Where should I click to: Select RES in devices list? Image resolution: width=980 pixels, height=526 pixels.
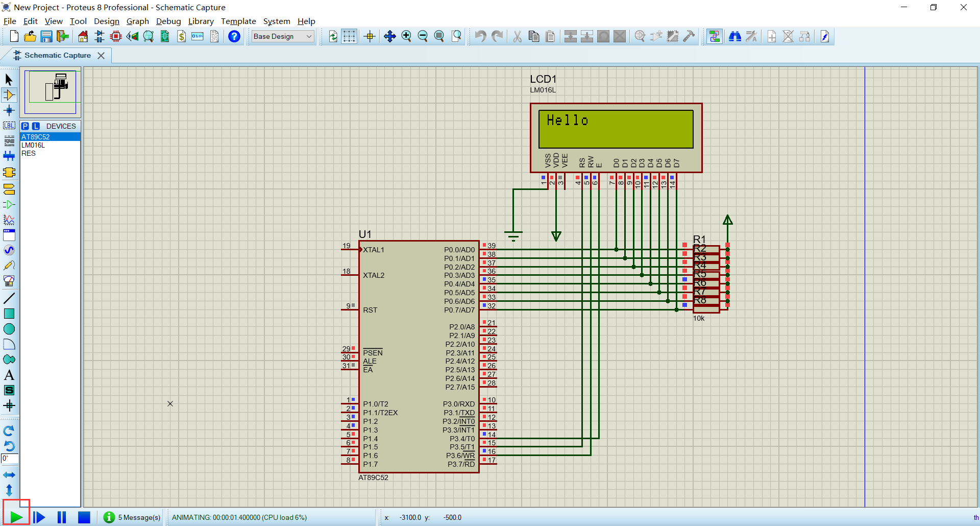pos(50,153)
